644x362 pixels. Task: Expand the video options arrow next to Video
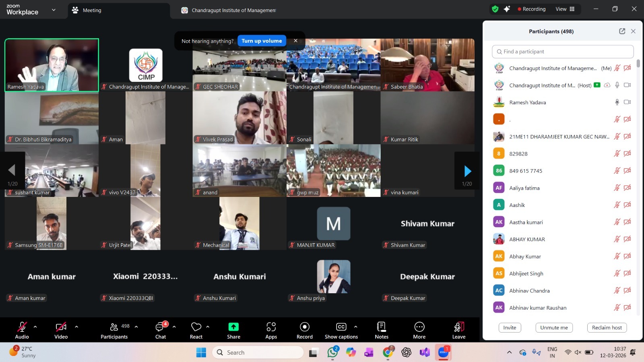tap(76, 327)
